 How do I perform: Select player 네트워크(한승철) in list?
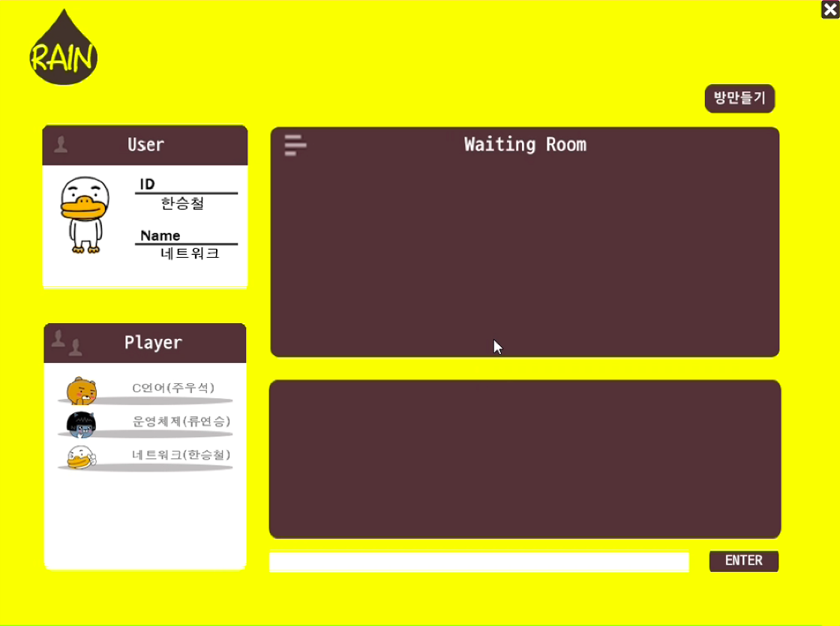coord(181,455)
